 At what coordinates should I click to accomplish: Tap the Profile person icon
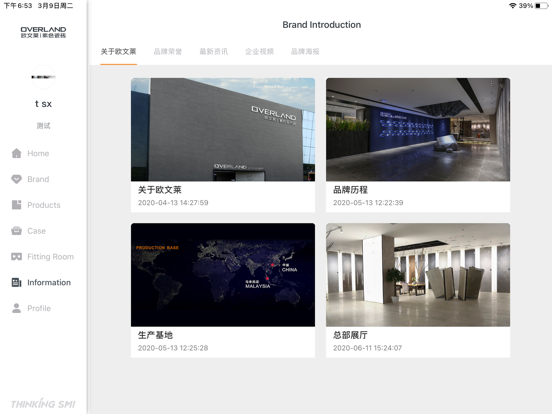(x=16, y=308)
